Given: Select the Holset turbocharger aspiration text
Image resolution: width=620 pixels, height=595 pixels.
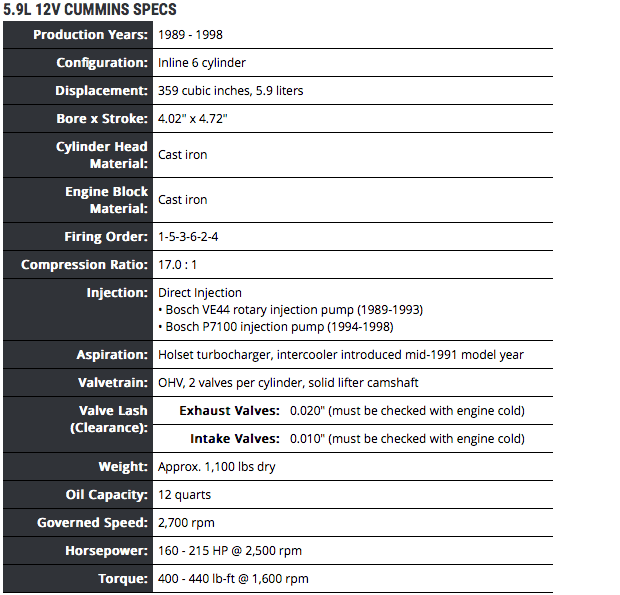Looking at the screenshot, I should click(x=340, y=355).
